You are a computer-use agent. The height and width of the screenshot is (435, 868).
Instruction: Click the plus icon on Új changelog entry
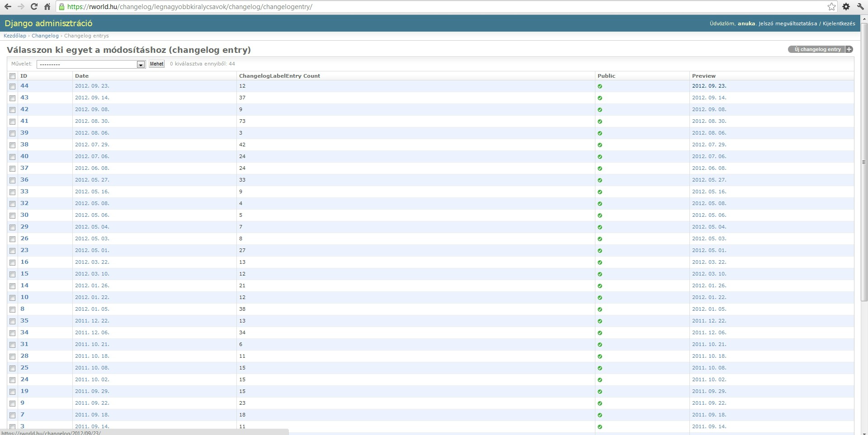(849, 49)
